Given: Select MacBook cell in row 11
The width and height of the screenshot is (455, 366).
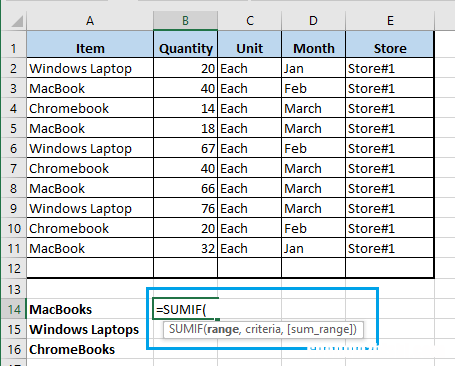Looking at the screenshot, I should coord(90,248).
